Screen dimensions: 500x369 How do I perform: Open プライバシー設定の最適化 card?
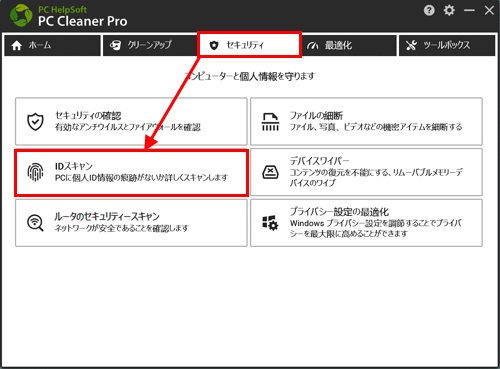(366, 223)
